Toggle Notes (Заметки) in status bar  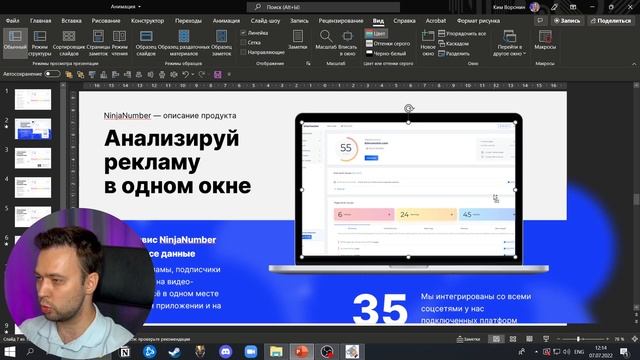point(468,339)
